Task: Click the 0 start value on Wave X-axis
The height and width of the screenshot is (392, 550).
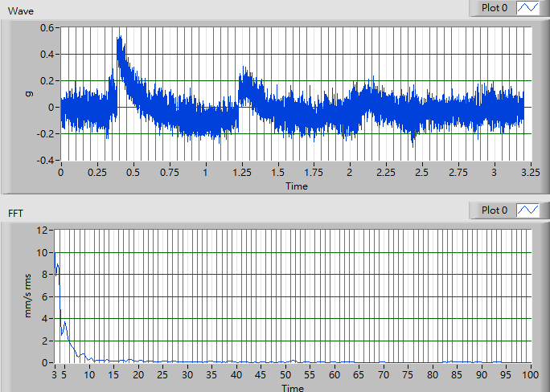Action: point(61,173)
